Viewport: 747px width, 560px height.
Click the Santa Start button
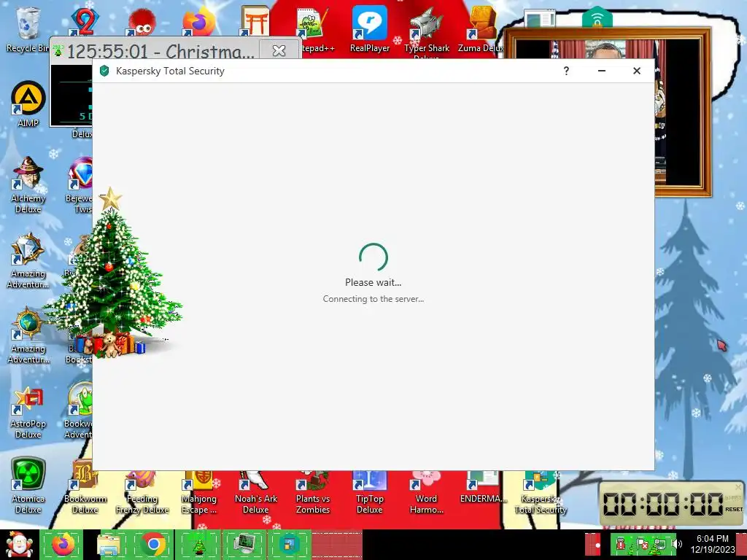(x=19, y=544)
